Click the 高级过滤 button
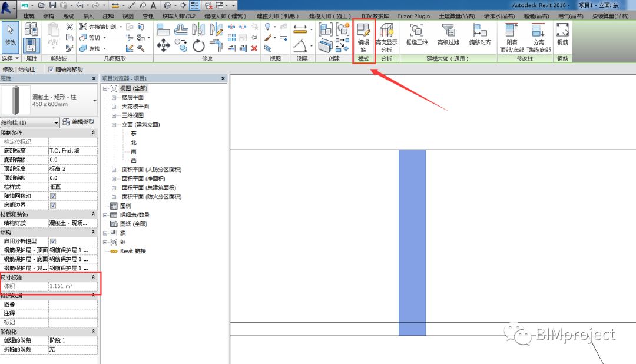 (x=448, y=35)
